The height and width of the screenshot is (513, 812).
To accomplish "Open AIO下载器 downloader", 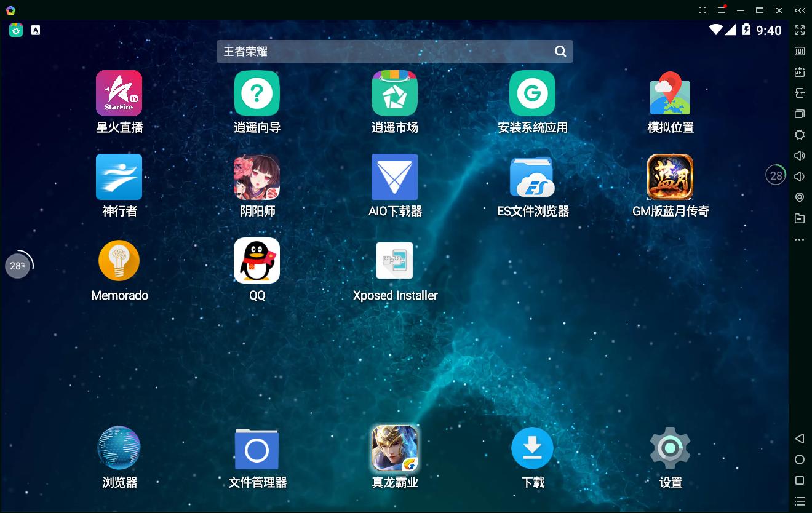I will (x=395, y=177).
